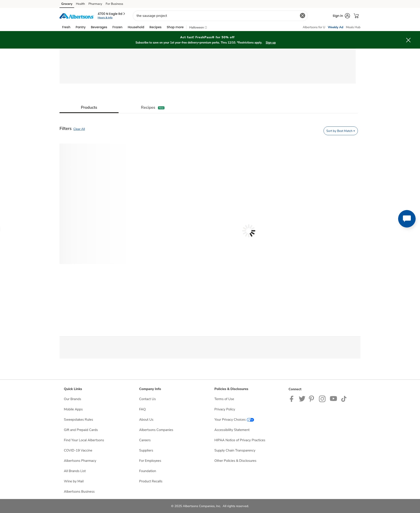
Task: Click Sign up in FreshPass banner
Action: (x=270, y=43)
